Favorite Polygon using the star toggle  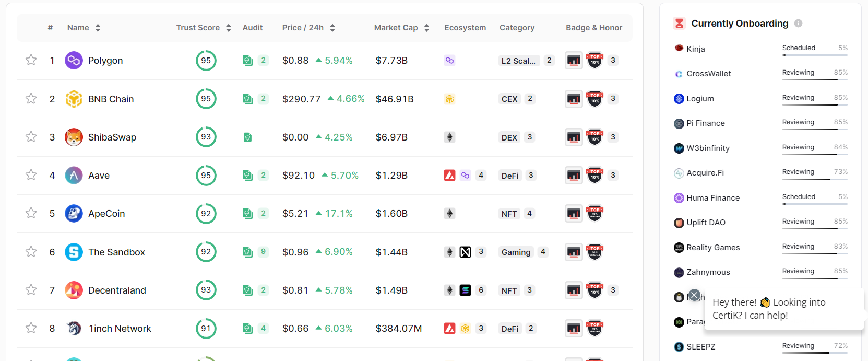pos(30,60)
